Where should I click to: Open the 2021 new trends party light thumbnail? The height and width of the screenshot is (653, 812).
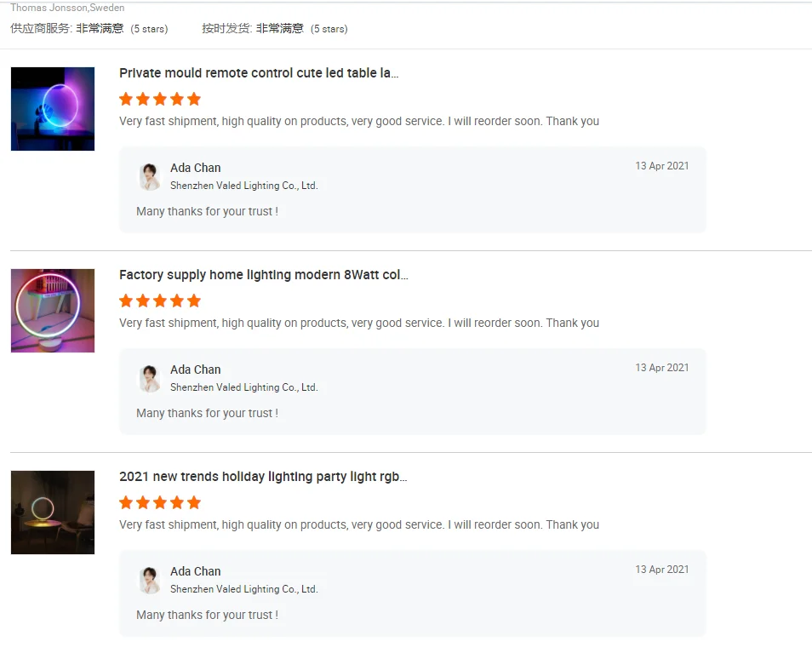pyautogui.click(x=53, y=513)
